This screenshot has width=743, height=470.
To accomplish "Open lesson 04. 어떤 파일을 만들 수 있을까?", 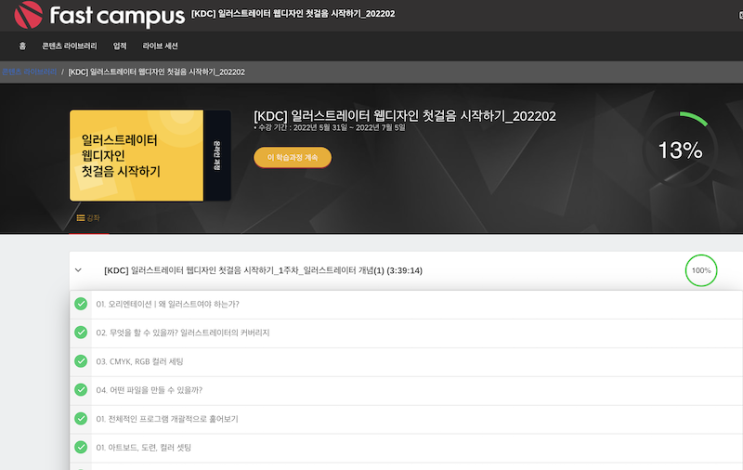I will (x=149, y=390).
